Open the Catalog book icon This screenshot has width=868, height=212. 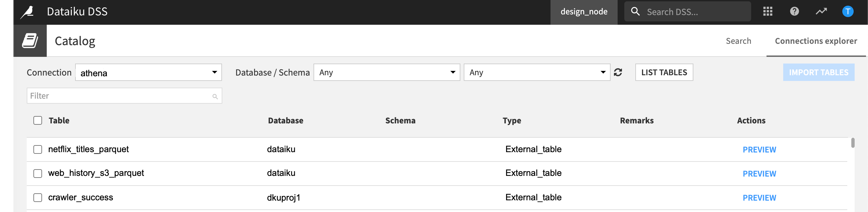[30, 40]
